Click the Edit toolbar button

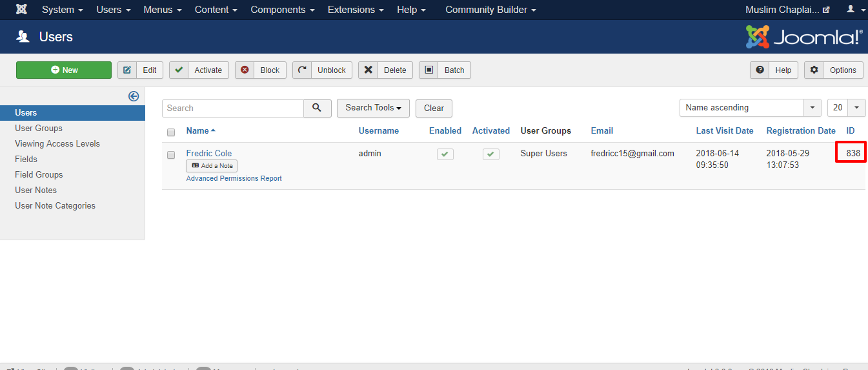[141, 70]
